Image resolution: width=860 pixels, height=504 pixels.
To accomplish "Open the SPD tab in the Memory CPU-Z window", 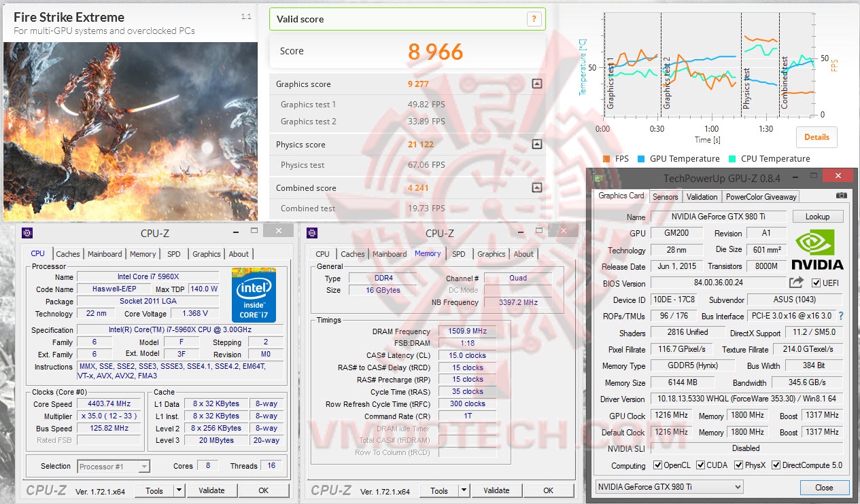I will (459, 254).
